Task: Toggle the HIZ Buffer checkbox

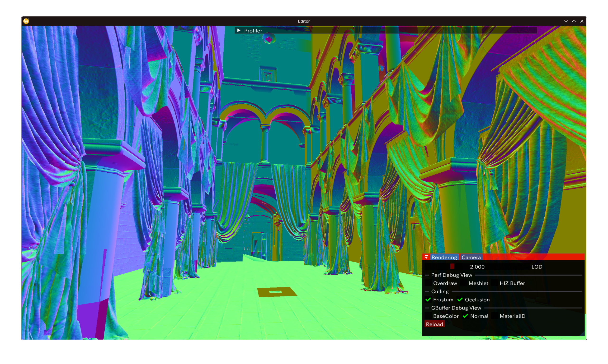Action: 495,283
